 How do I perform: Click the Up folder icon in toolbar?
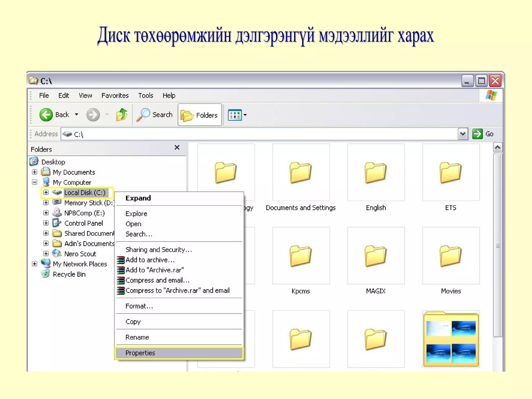click(x=122, y=115)
